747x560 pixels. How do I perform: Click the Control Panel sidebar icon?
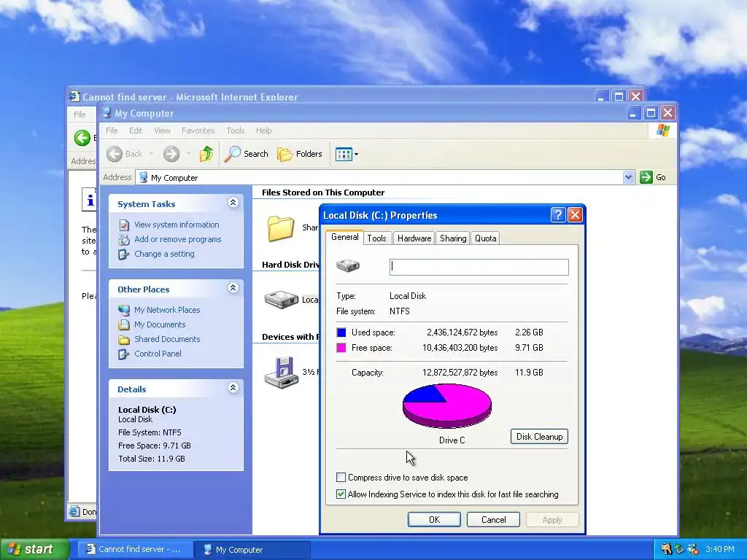124,354
